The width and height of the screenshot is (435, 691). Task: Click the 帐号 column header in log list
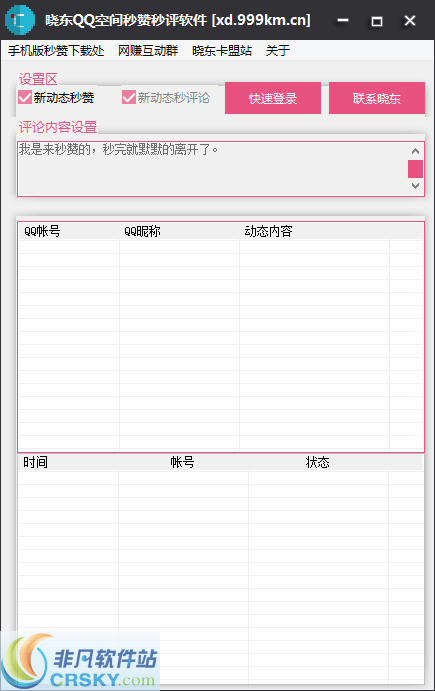183,462
